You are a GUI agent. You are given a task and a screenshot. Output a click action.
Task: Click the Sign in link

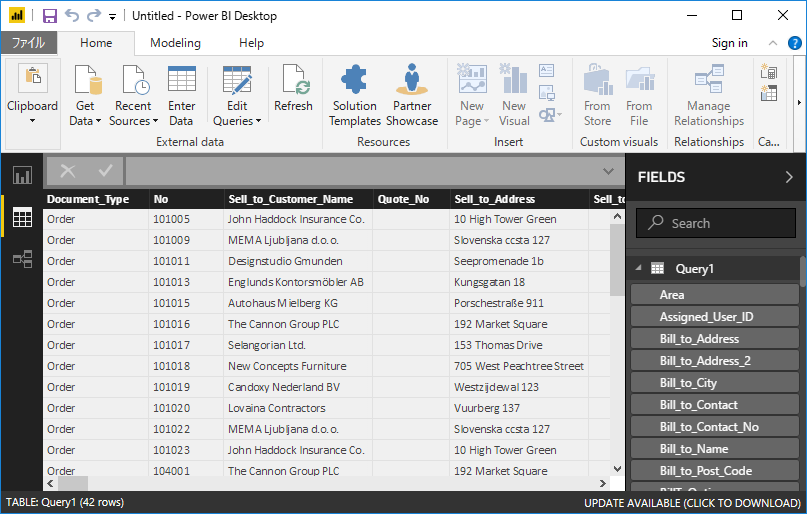729,43
